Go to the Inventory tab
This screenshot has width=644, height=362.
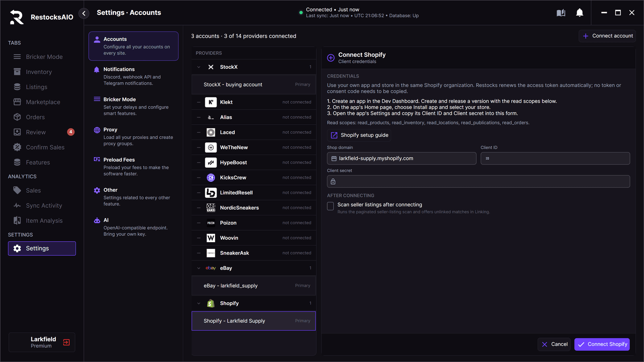tap(42, 72)
